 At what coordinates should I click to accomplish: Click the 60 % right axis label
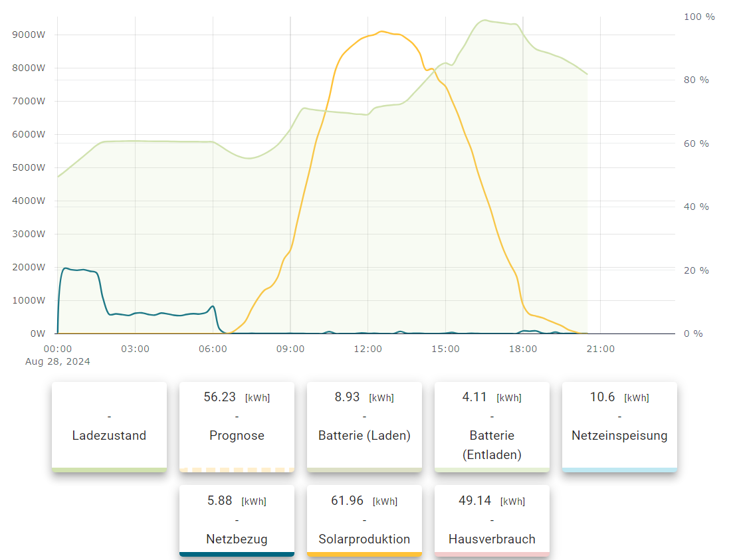coord(696,143)
